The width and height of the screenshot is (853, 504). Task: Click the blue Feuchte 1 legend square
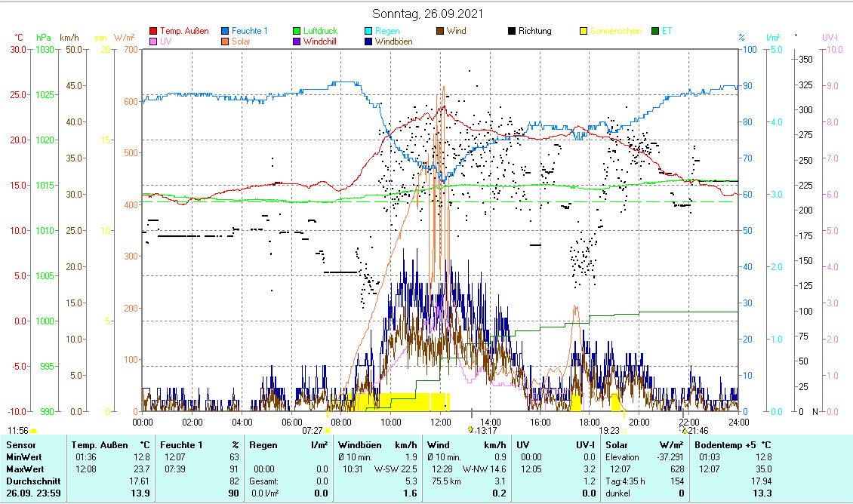click(226, 31)
